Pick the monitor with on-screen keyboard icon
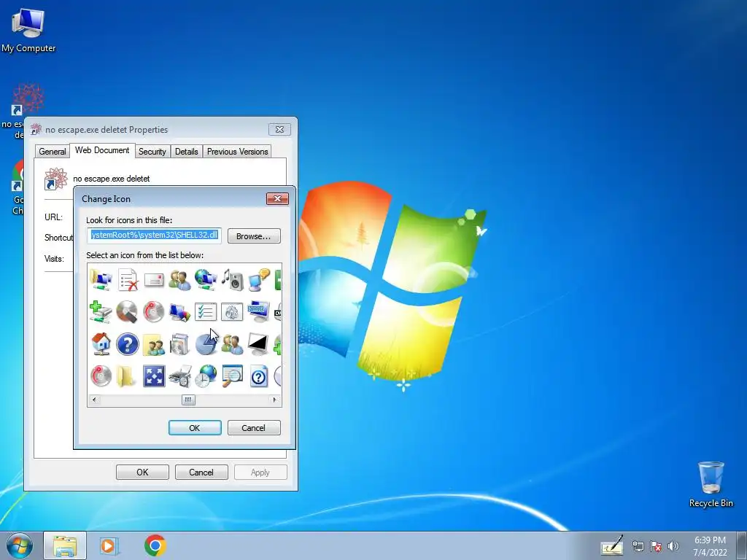The height and width of the screenshot is (560, 747). (x=259, y=312)
